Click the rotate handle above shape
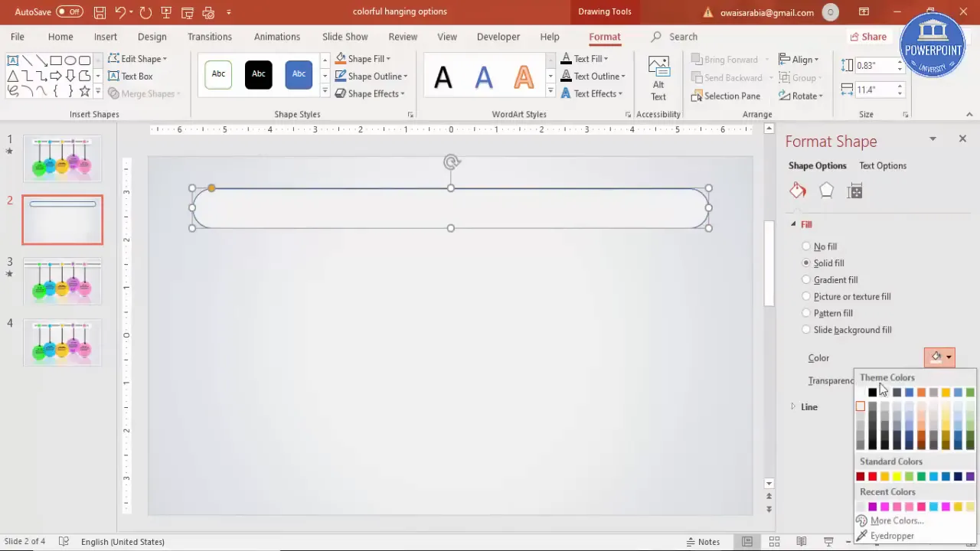Screen dimensions: 980x551 coord(451,162)
